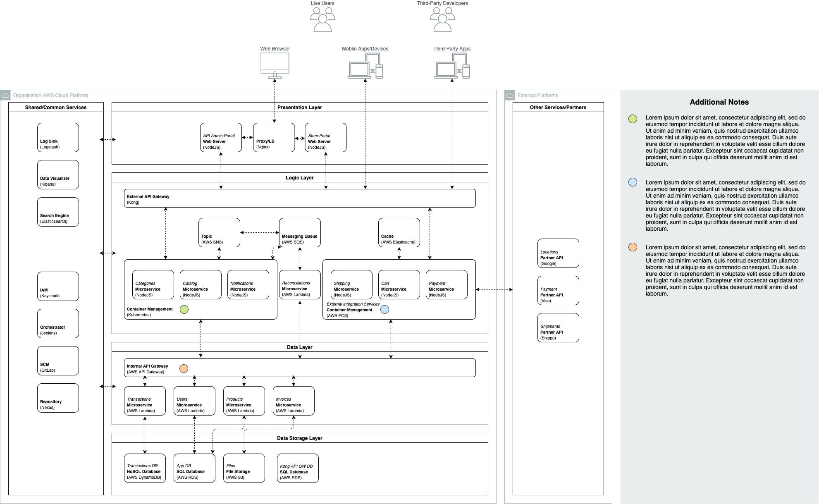Click orange circle on Internal API Gateway

click(x=184, y=368)
